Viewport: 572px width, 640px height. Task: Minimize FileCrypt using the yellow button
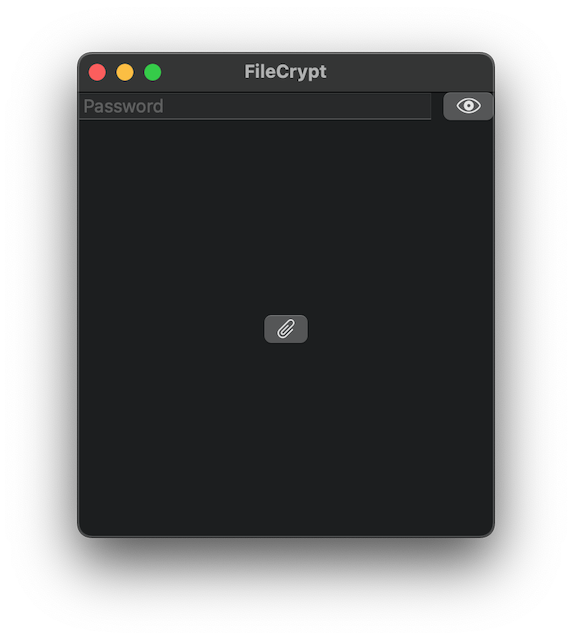(x=125, y=72)
